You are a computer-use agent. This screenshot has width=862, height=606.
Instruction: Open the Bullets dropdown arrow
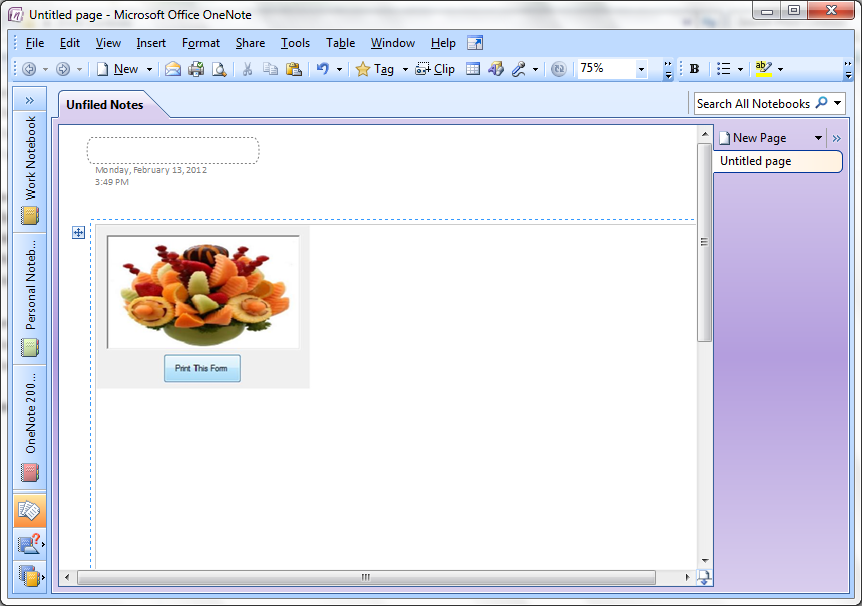click(x=740, y=69)
